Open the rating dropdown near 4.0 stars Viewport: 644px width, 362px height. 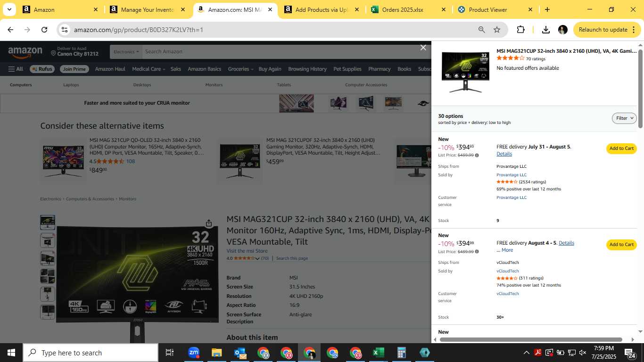(257, 259)
